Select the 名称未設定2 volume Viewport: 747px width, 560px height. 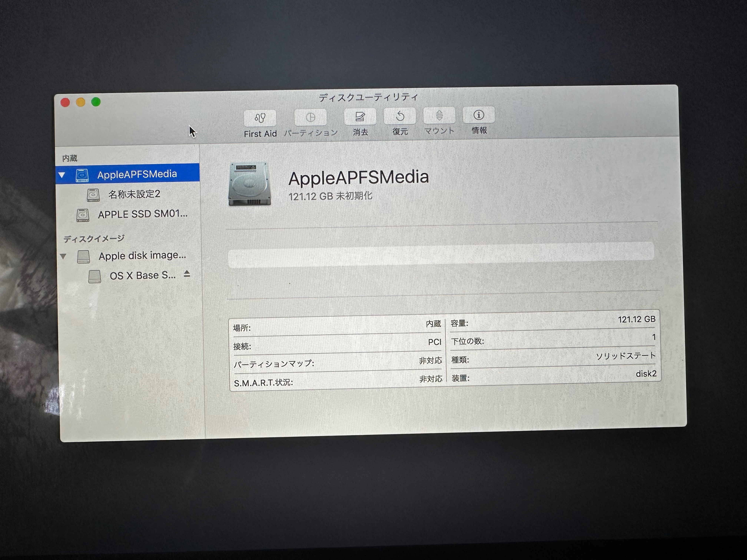click(134, 194)
